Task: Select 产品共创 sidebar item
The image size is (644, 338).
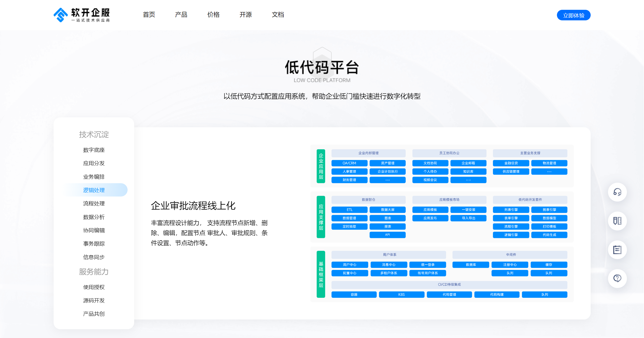Action: point(94,314)
